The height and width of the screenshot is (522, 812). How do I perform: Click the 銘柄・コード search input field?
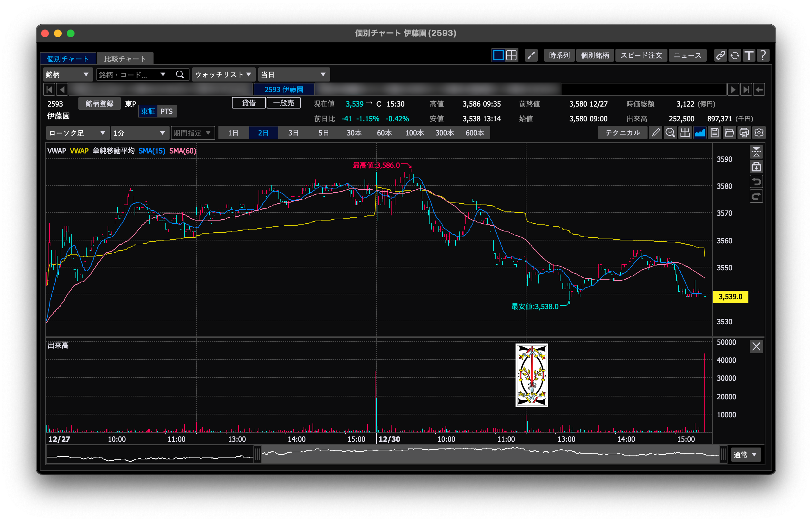click(129, 74)
